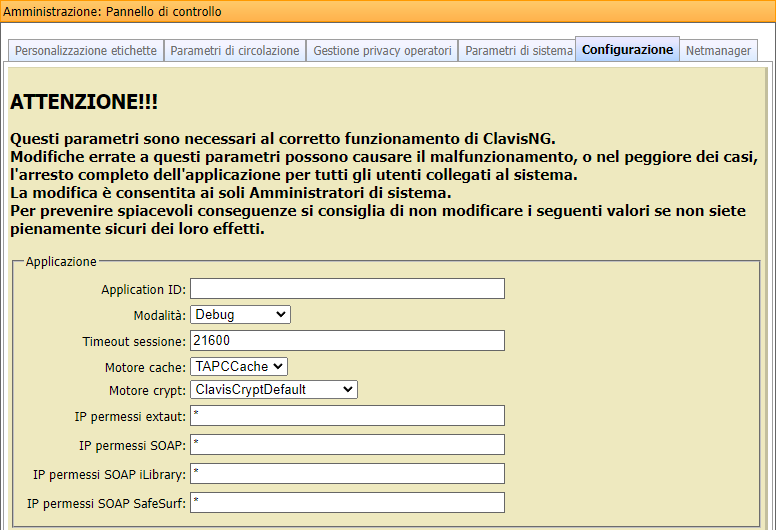The image size is (776, 530).
Task: Click the "Motore cache:" text label
Action: point(145,367)
